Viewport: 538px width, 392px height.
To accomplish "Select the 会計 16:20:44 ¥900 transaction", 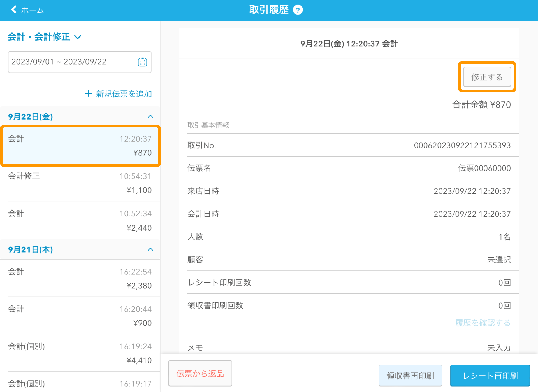I will click(x=80, y=316).
